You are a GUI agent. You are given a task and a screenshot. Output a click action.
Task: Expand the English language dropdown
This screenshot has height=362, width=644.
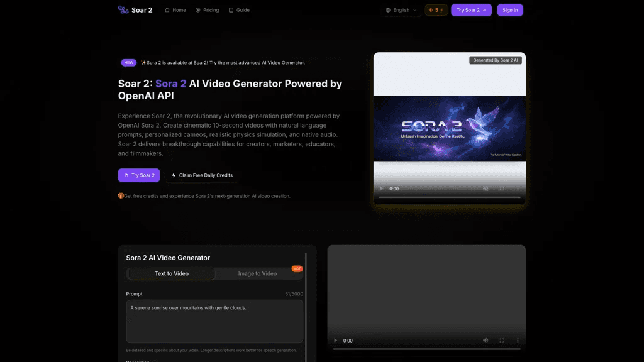pos(401,10)
